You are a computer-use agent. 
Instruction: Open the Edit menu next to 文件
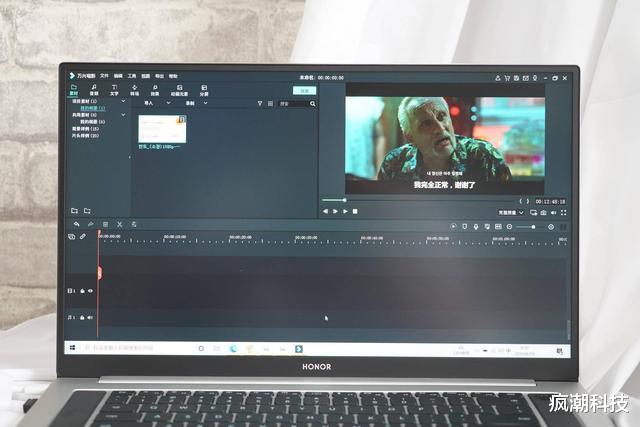click(118, 76)
